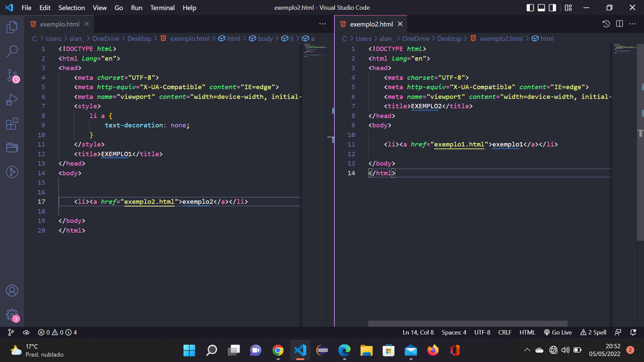This screenshot has width=644, height=362.
Task: Switch to the exemplo.html tab
Action: [x=59, y=24]
